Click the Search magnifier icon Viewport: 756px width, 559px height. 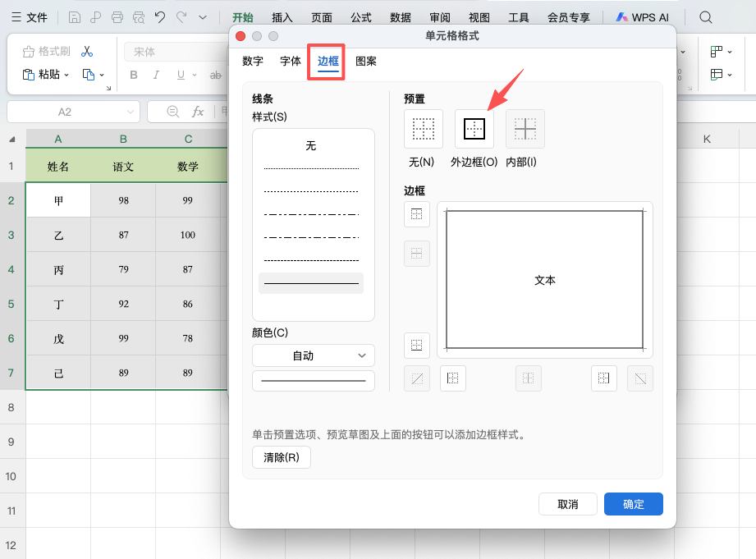click(x=706, y=18)
